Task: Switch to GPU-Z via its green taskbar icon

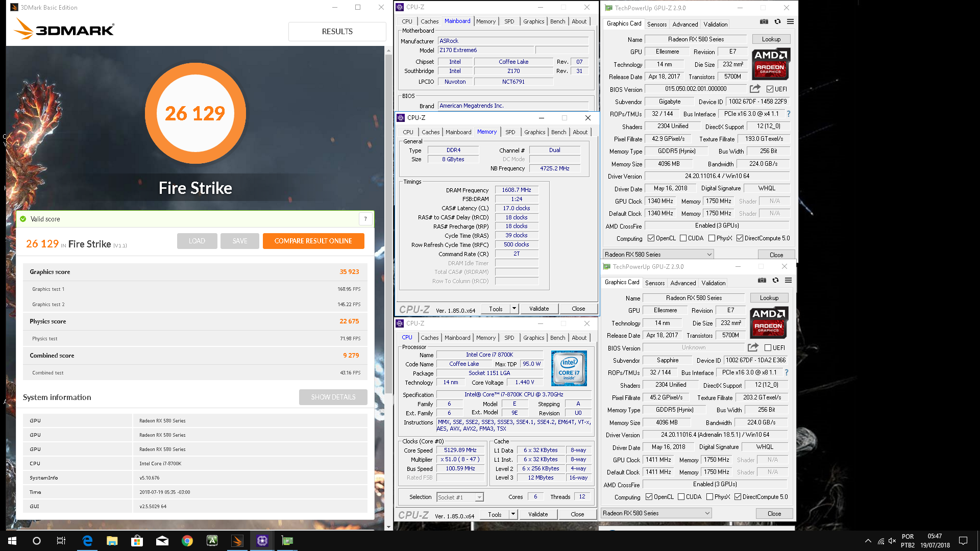Action: click(x=287, y=541)
